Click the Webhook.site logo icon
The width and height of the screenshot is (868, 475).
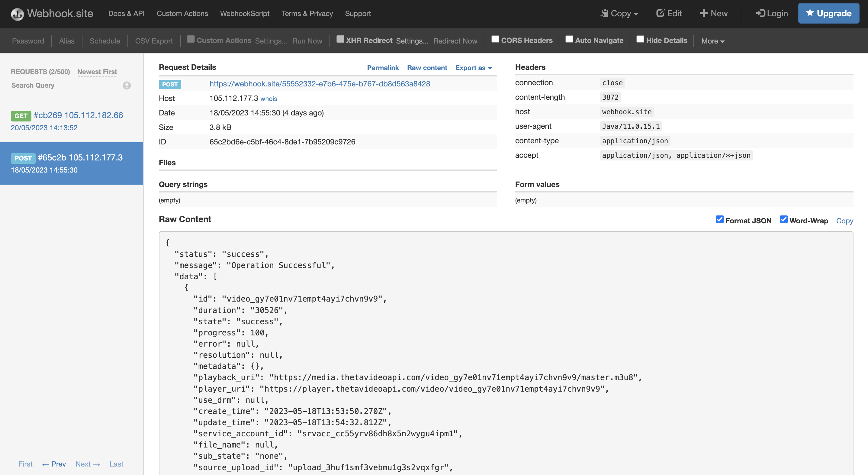point(17,14)
